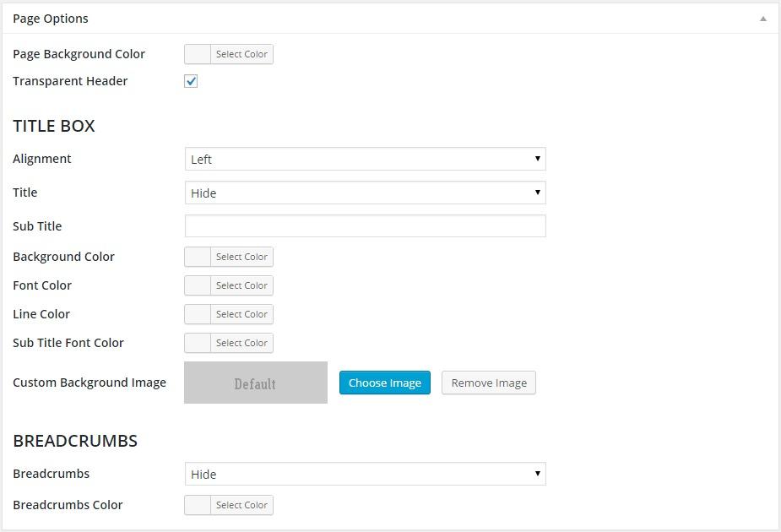Click the Remove Image button
The width and height of the screenshot is (781, 532).
pyautogui.click(x=489, y=383)
